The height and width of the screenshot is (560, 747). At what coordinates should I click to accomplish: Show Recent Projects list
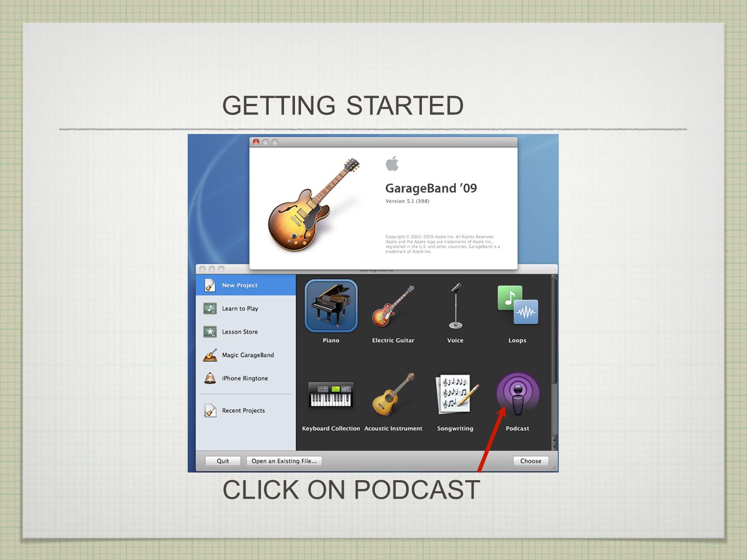(246, 410)
